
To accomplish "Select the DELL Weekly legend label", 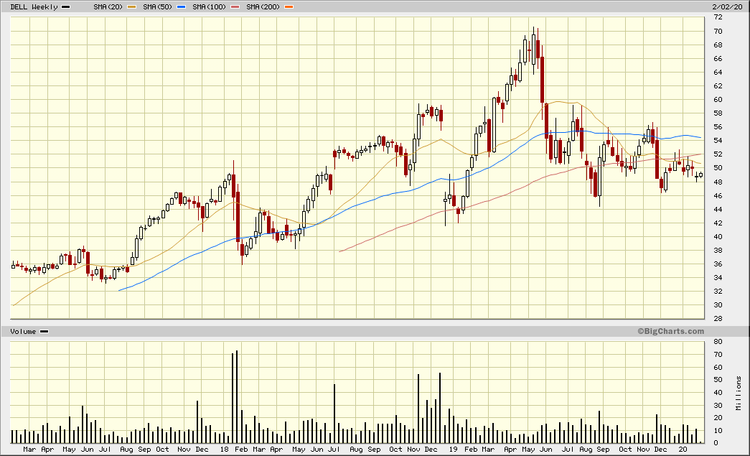I will (33, 6).
